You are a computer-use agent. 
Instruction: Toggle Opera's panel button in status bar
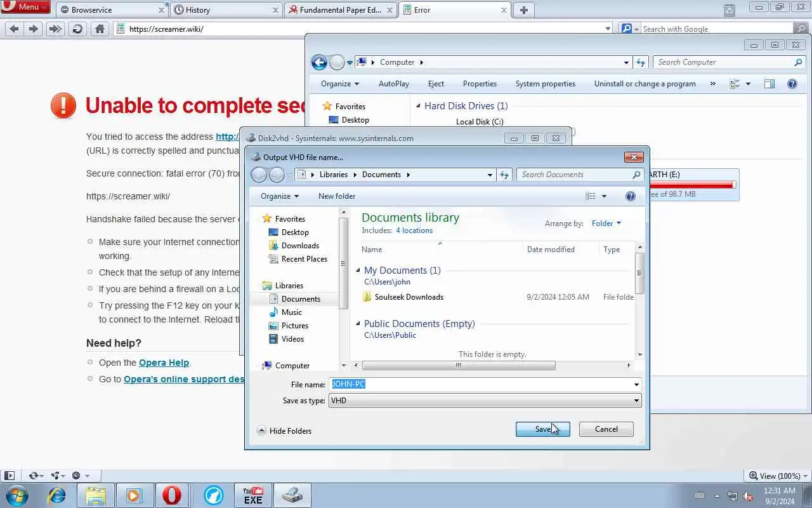click(9, 475)
